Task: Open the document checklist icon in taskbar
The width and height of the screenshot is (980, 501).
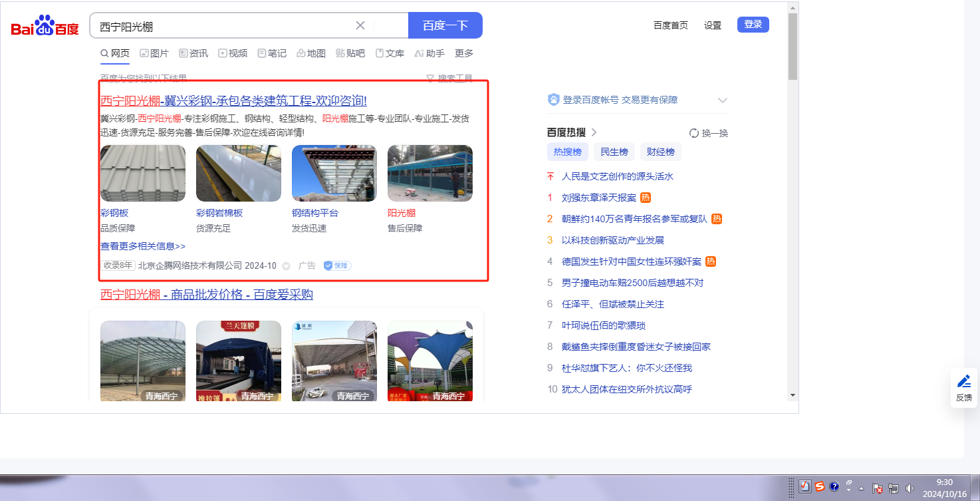Action: point(805,486)
